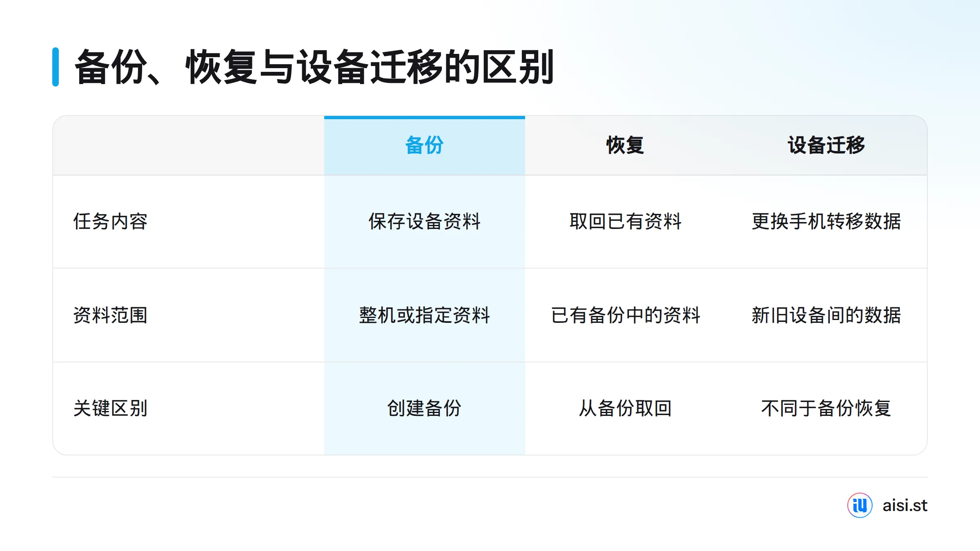Screen dimensions: 980x551
Task: Click the title 备份、恢复与设备迁移的区别
Action: [x=314, y=67]
